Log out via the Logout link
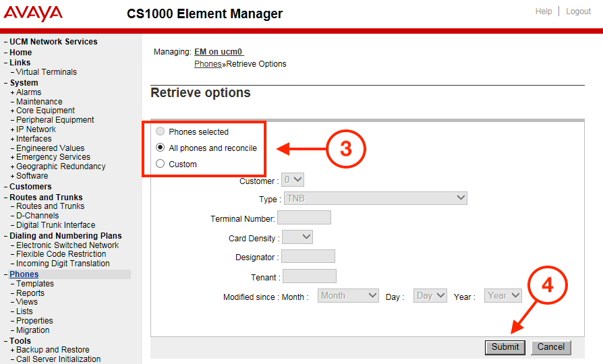This screenshot has width=603, height=364. click(x=578, y=11)
